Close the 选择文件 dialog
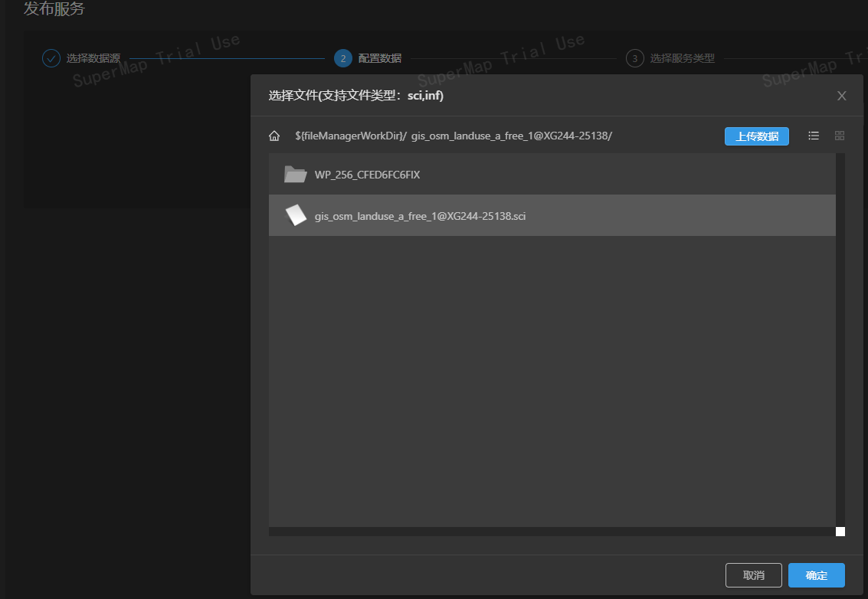The height and width of the screenshot is (599, 868). (841, 96)
